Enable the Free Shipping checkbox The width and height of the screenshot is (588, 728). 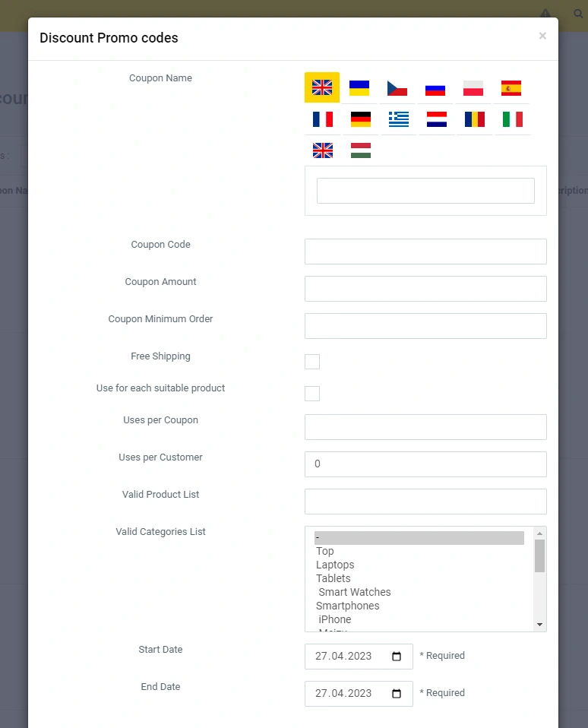[x=312, y=362]
